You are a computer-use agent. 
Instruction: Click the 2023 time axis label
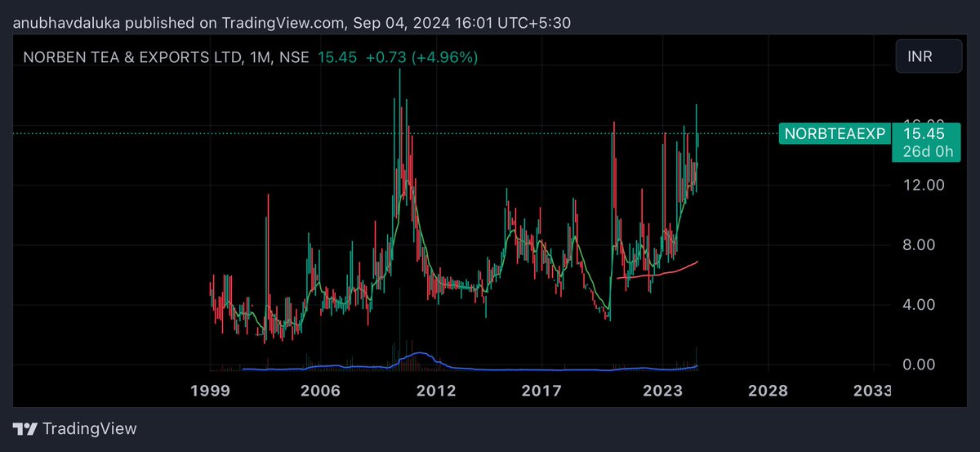(x=662, y=391)
